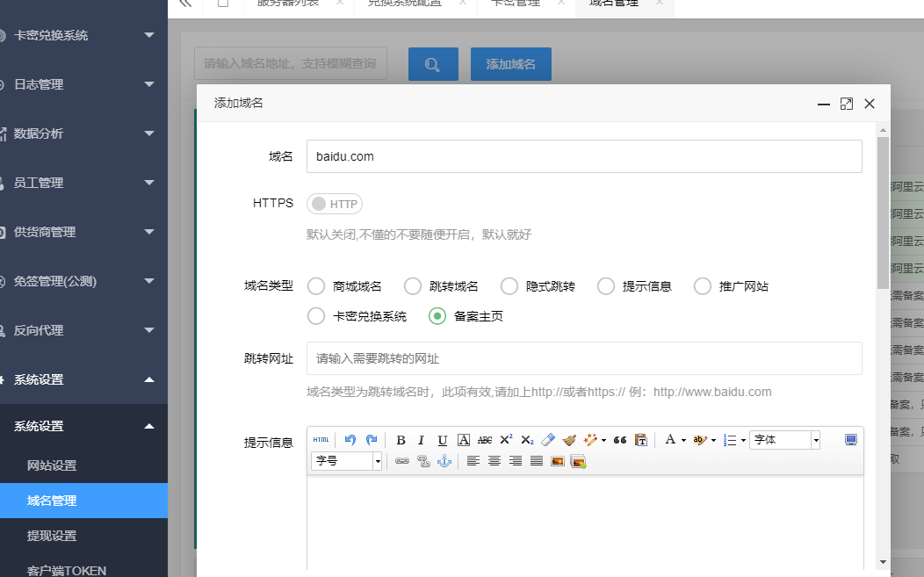The height and width of the screenshot is (577, 924).
Task: Open highlight background color dropdown arrow
Action: click(713, 440)
